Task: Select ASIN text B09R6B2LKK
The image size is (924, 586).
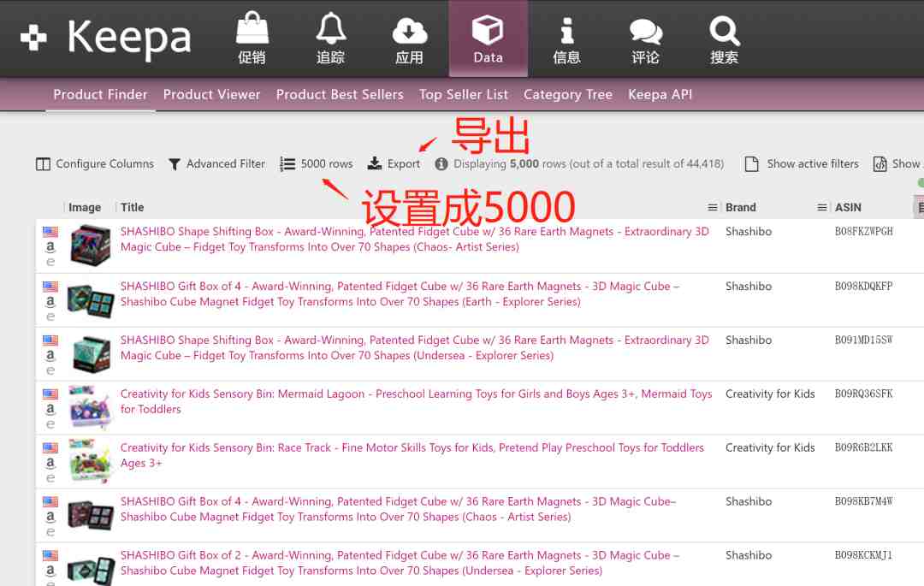Action: pyautogui.click(x=863, y=447)
